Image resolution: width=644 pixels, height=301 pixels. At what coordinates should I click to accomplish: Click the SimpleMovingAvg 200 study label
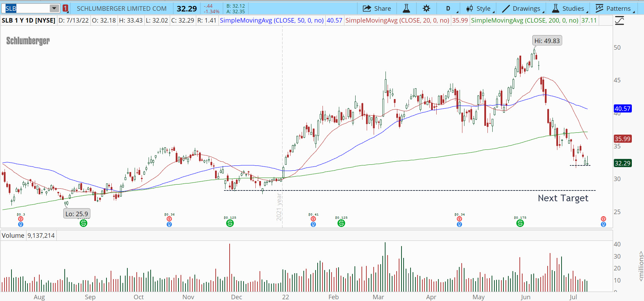[x=525, y=21]
